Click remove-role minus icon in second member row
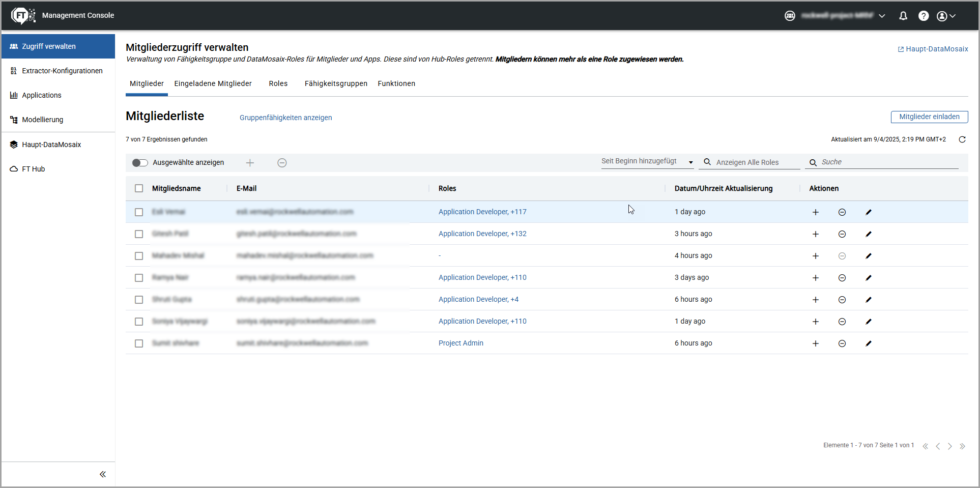 842,234
